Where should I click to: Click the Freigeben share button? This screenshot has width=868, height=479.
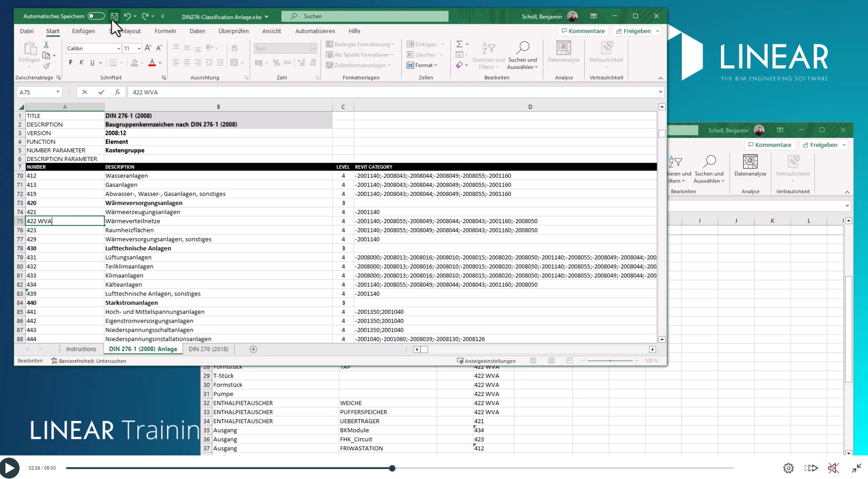click(x=634, y=31)
